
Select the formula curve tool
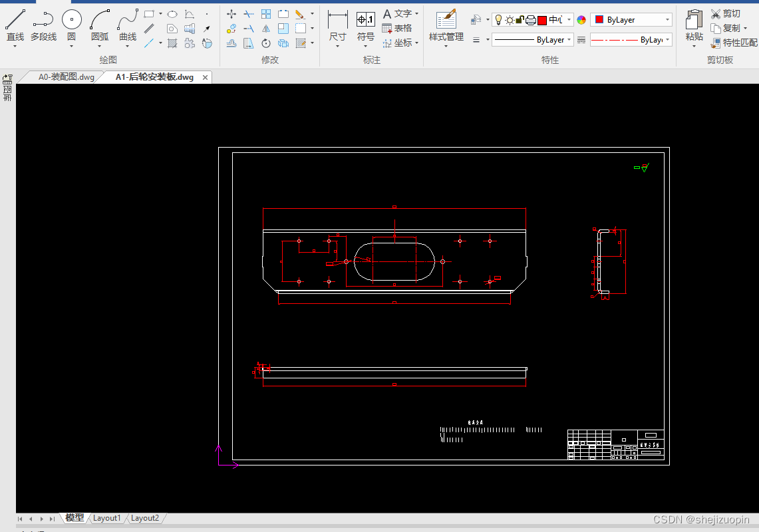click(x=190, y=14)
